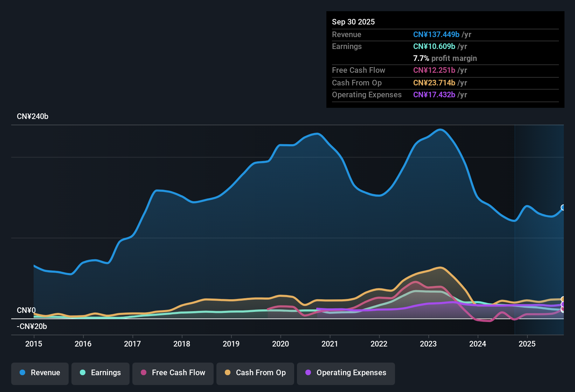Click the teal Earnings legend dot
Image resolution: width=575 pixels, height=392 pixels.
[83, 373]
